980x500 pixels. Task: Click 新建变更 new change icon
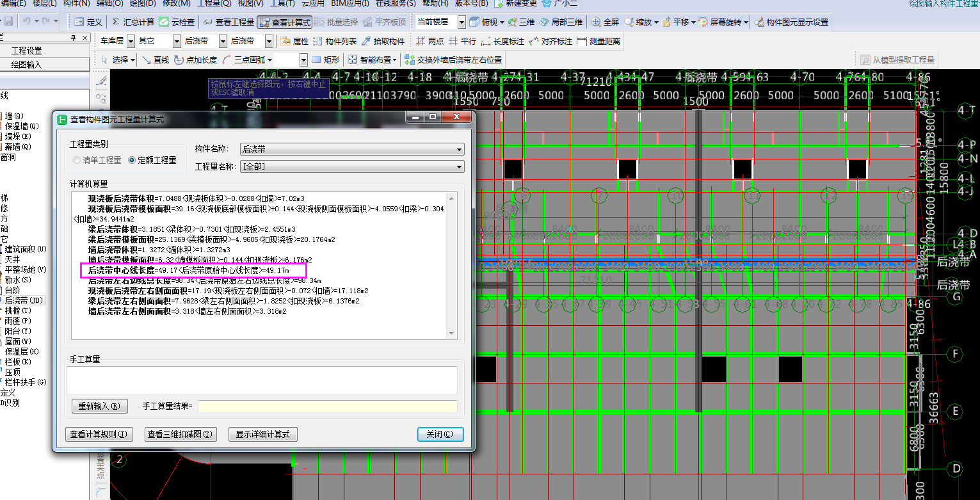coord(515,4)
